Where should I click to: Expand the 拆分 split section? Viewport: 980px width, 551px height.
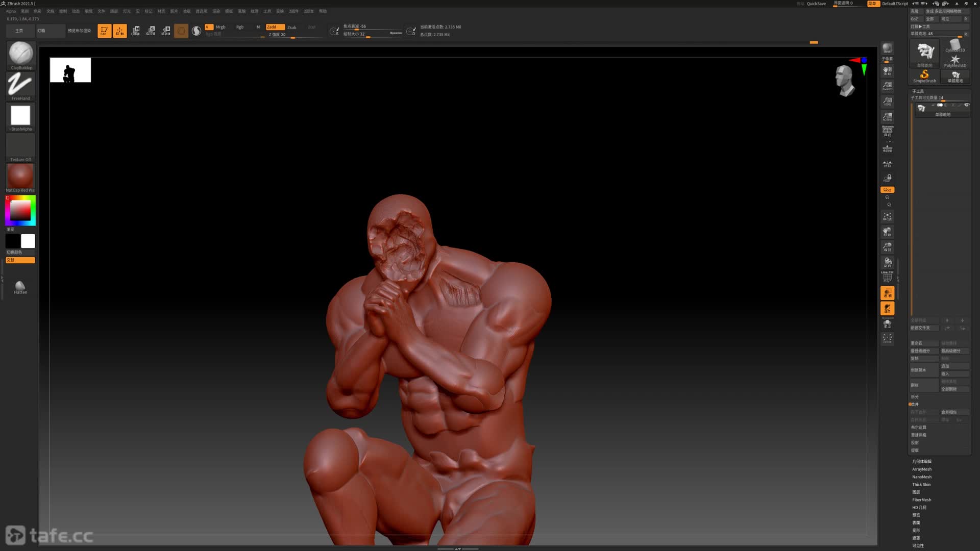pos(915,397)
